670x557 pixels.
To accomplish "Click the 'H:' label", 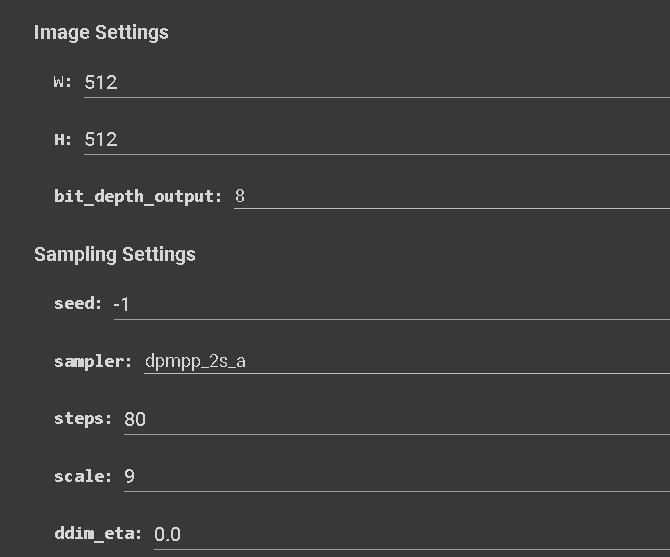I will 62,139.
